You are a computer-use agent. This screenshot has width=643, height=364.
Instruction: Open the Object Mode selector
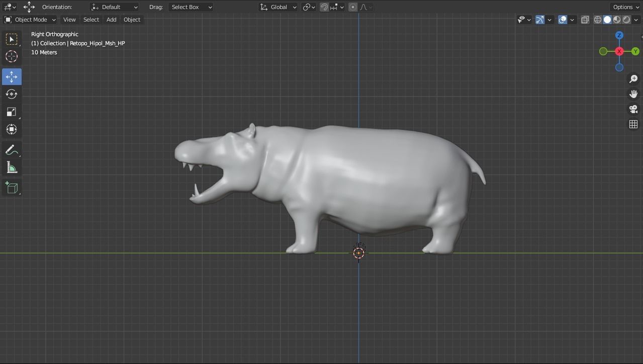tap(30, 20)
